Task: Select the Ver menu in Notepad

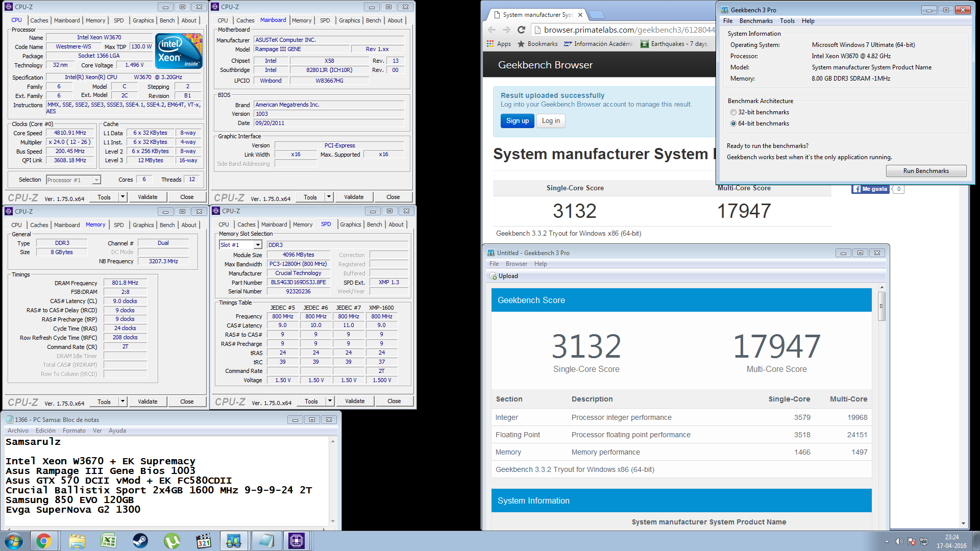Action: (x=97, y=431)
